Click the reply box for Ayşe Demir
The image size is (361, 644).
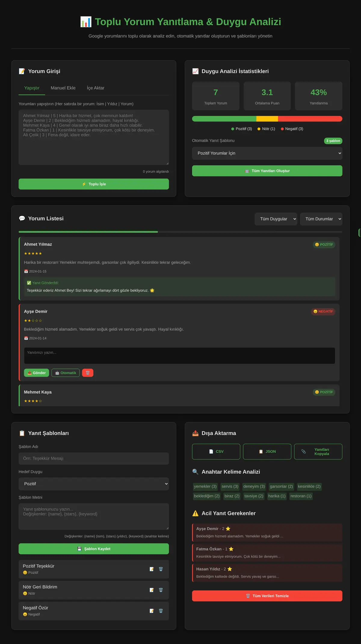point(180,356)
